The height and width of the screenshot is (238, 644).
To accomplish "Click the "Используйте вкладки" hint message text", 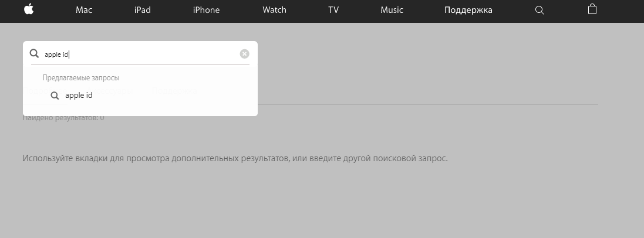I will click(x=235, y=158).
